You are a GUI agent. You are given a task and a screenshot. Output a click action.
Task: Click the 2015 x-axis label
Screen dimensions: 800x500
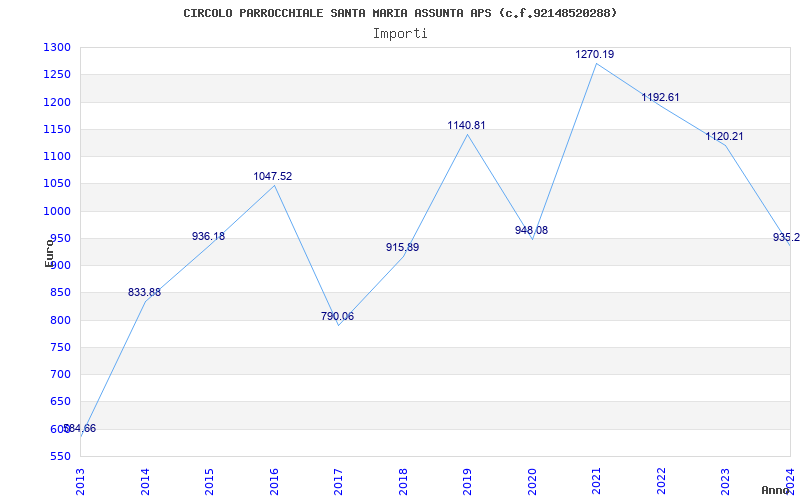coord(210,481)
